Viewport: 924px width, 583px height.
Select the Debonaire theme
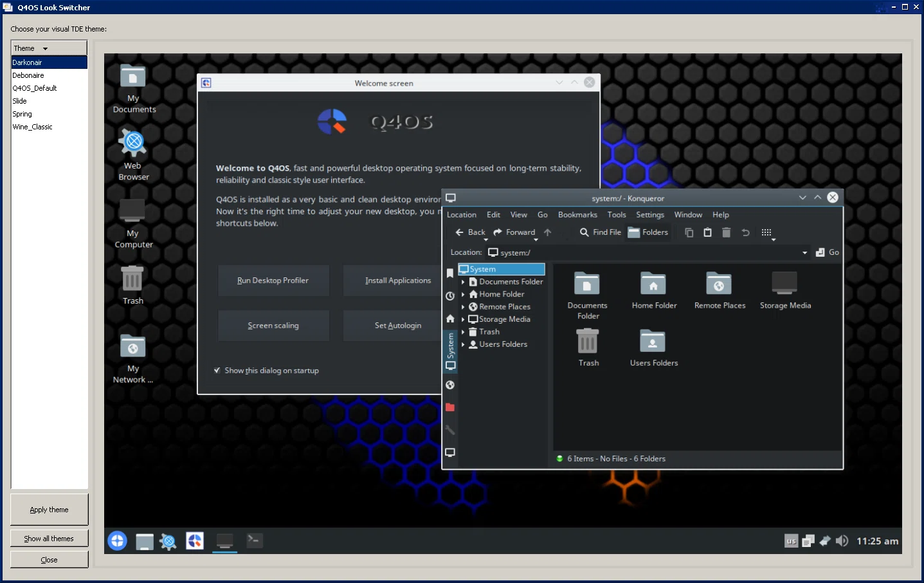pyautogui.click(x=50, y=75)
